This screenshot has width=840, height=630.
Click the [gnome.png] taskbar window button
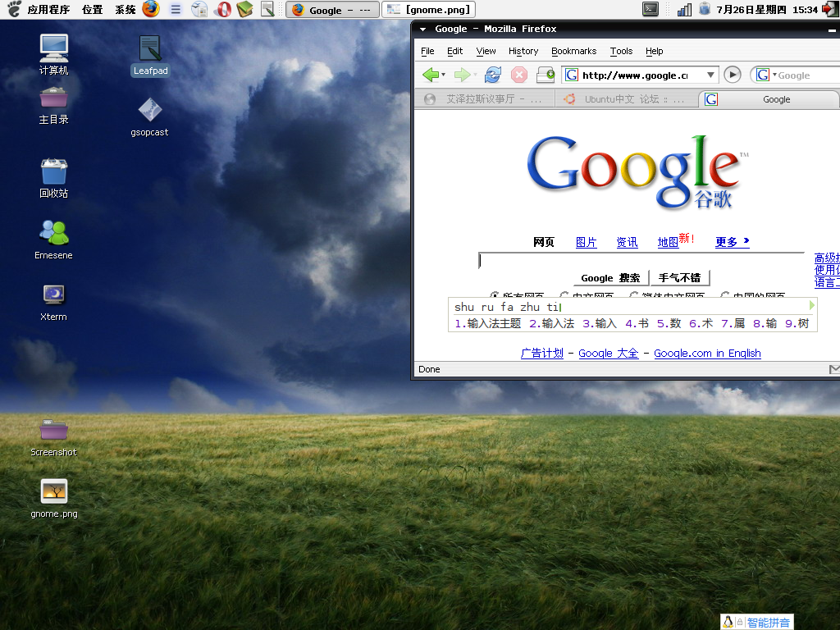point(428,10)
